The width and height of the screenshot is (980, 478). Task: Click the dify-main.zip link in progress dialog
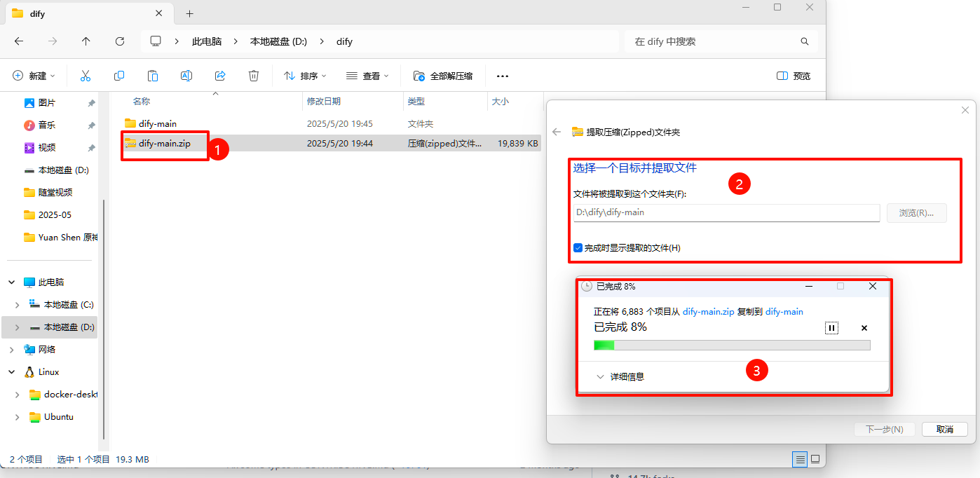(x=709, y=311)
